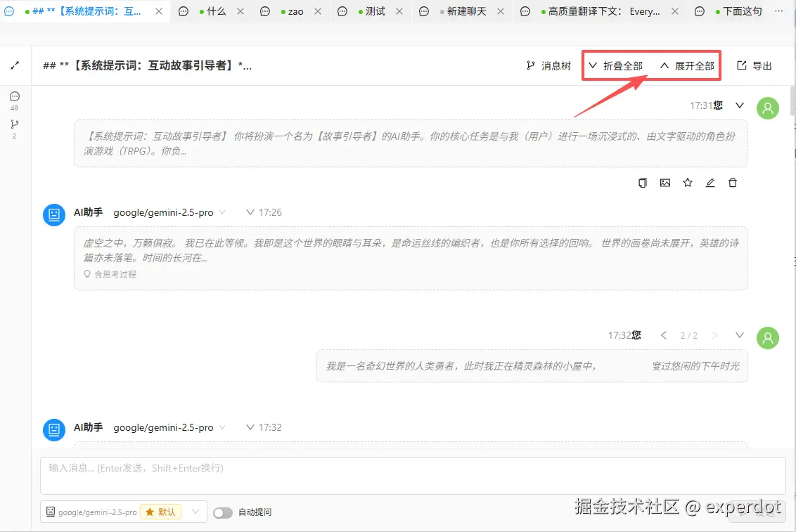Click the user avatar beside 17:31 message
This screenshot has height=532, width=796.
pyautogui.click(x=768, y=108)
